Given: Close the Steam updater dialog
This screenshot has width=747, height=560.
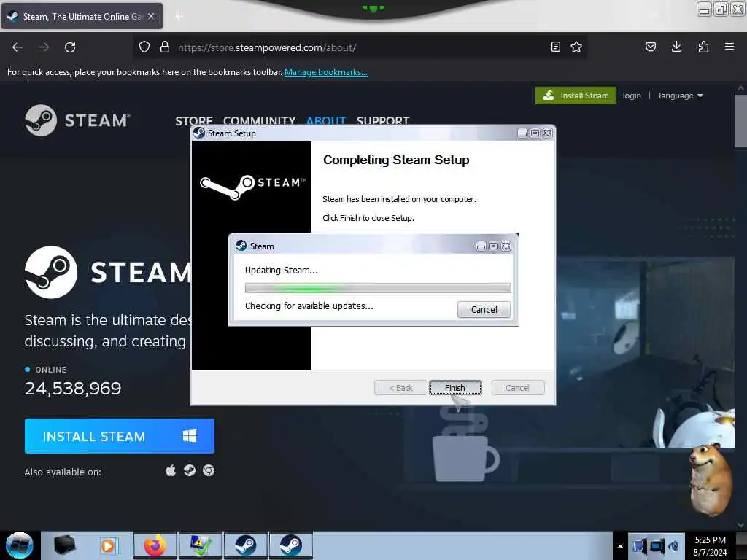Looking at the screenshot, I should tap(506, 246).
